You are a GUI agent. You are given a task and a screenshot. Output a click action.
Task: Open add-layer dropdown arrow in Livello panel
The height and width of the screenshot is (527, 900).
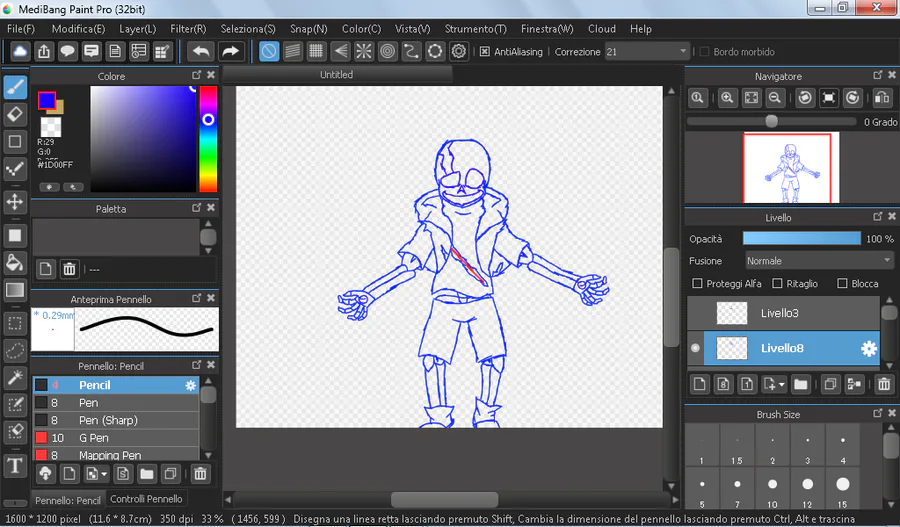coord(782,385)
